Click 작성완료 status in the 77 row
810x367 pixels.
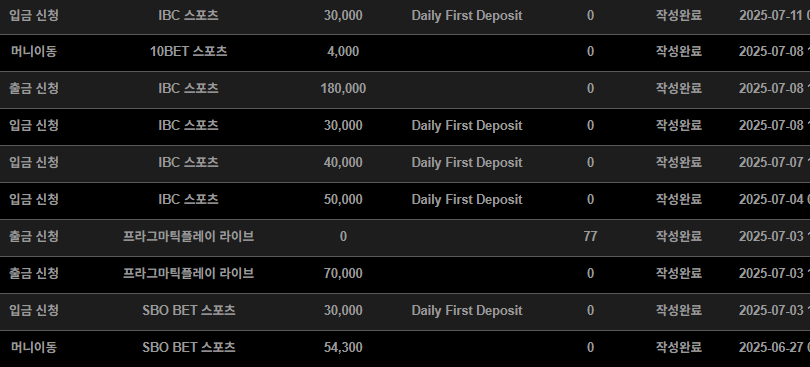[679, 236]
